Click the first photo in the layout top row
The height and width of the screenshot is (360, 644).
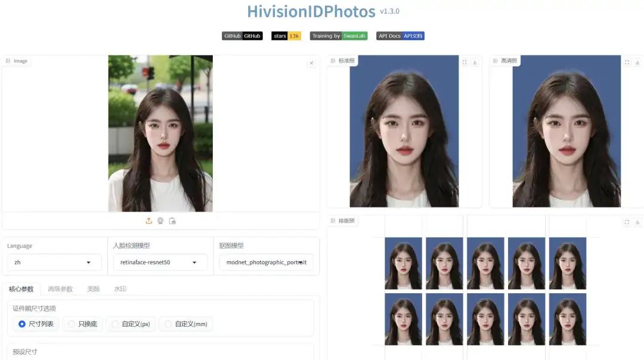[403, 263]
